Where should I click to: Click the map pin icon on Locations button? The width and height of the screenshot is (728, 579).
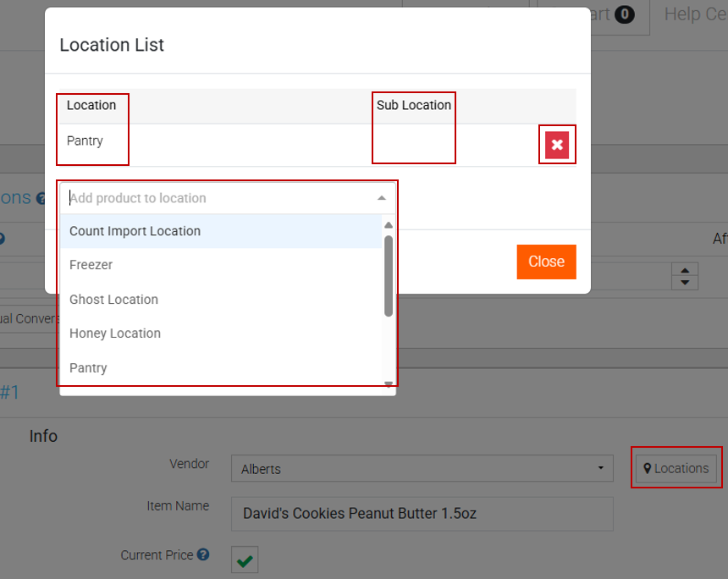click(648, 469)
